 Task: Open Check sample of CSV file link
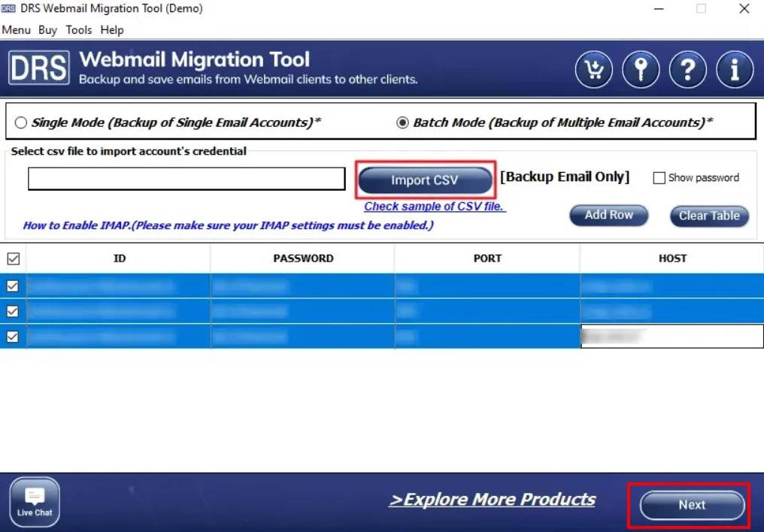(435, 207)
